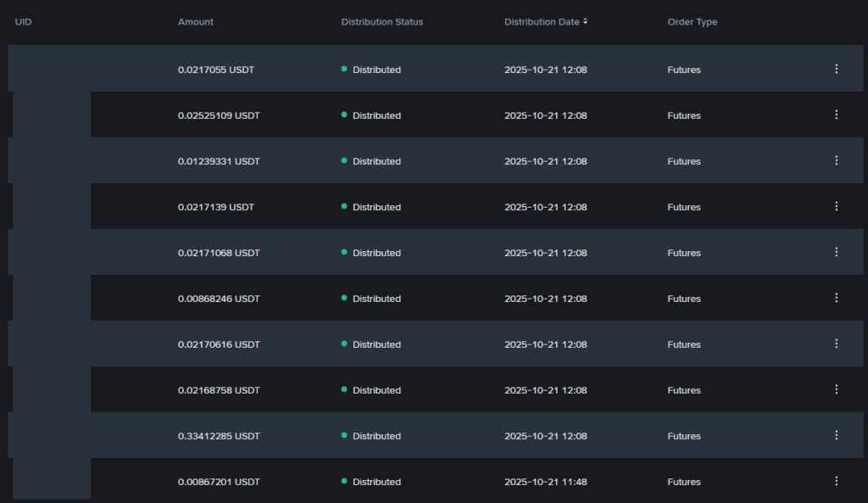This screenshot has height=503, width=868.
Task: Sort by Distribution Date using sort arrow
Action: click(585, 22)
